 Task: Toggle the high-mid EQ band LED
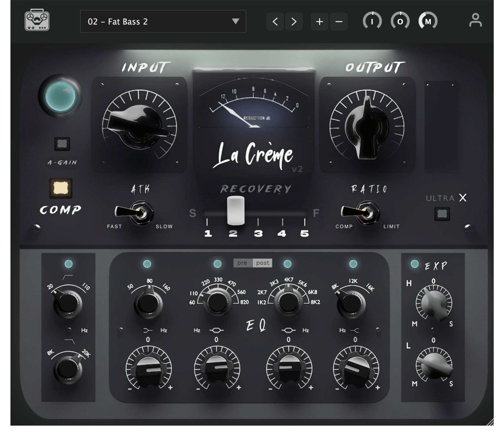point(287,264)
